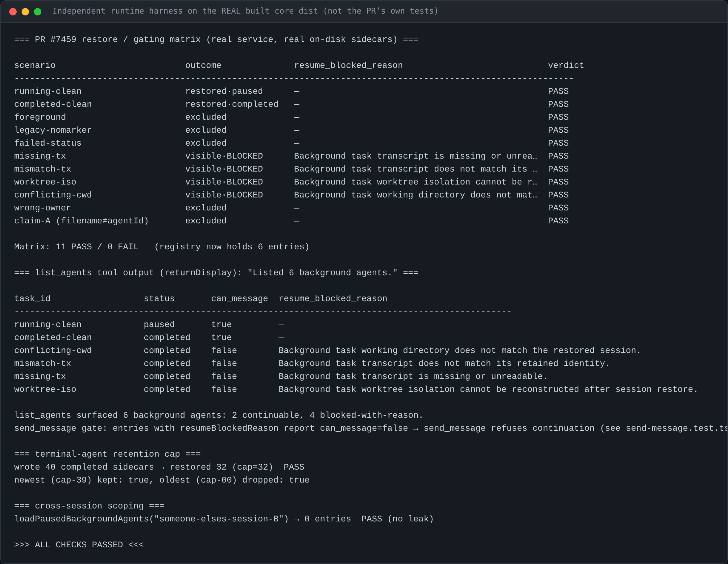Click the green maximize window button
728x564 pixels.
[38, 12]
